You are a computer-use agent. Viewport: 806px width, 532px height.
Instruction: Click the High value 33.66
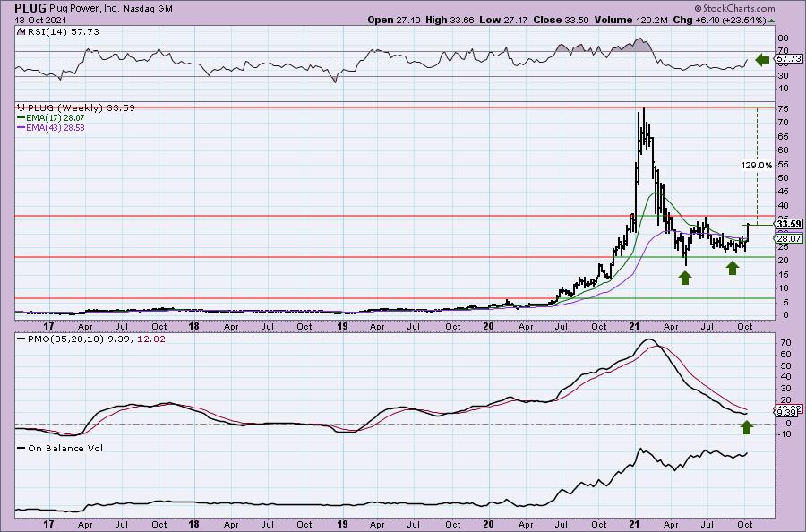point(461,20)
